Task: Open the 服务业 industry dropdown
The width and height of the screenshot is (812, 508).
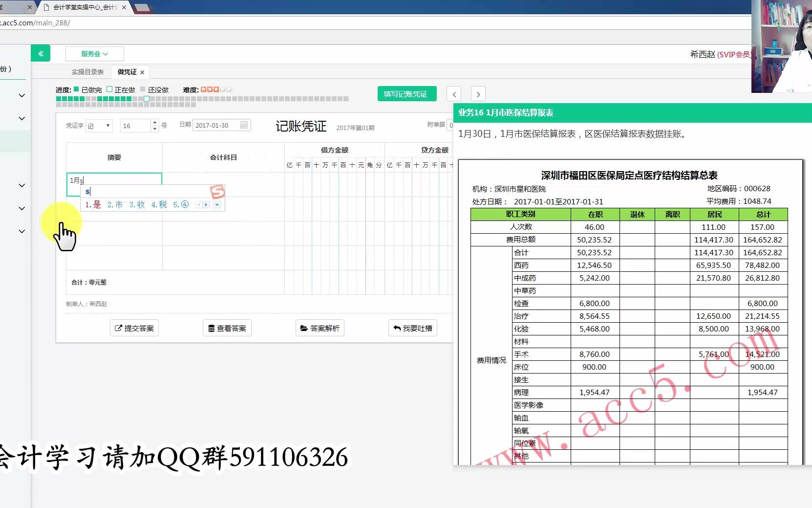Action: point(94,54)
